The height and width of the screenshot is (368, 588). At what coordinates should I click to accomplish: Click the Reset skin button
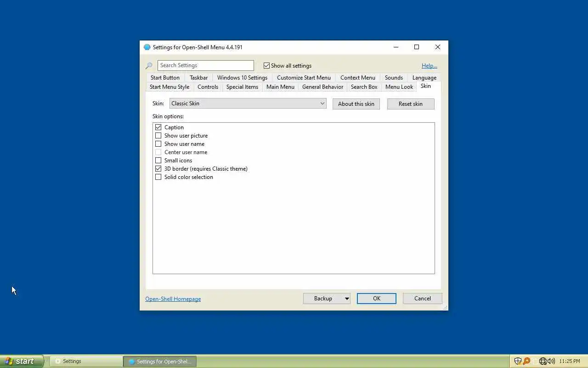coord(411,103)
